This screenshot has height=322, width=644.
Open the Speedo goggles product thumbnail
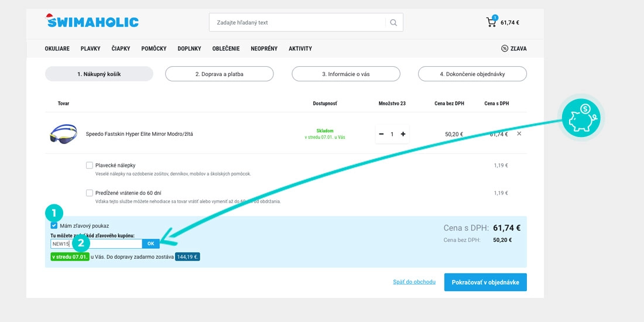(63, 133)
